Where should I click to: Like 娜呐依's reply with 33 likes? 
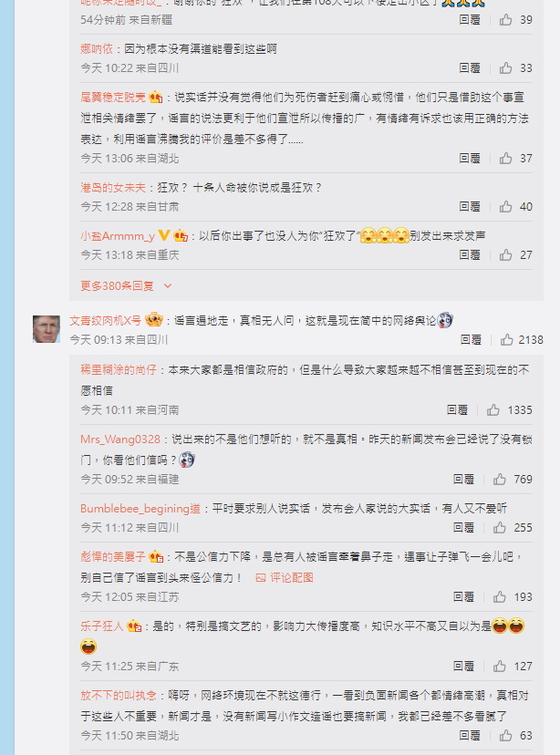coord(505,67)
